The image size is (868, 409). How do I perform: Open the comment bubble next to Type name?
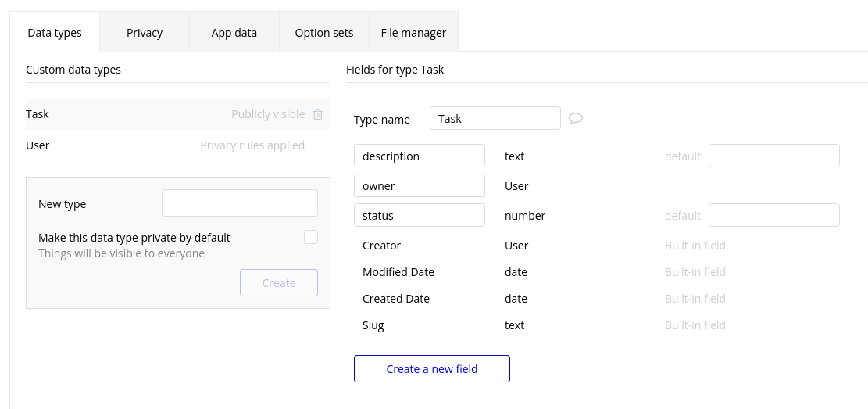point(576,119)
